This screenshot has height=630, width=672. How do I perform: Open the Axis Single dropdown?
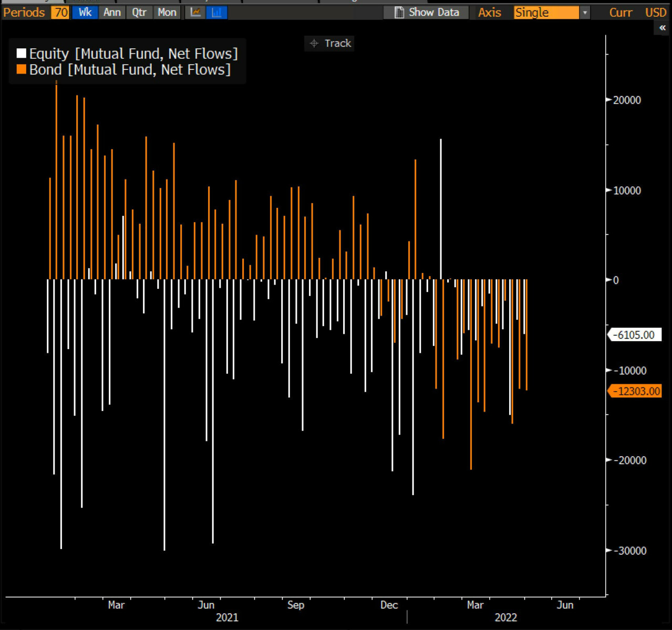[545, 13]
